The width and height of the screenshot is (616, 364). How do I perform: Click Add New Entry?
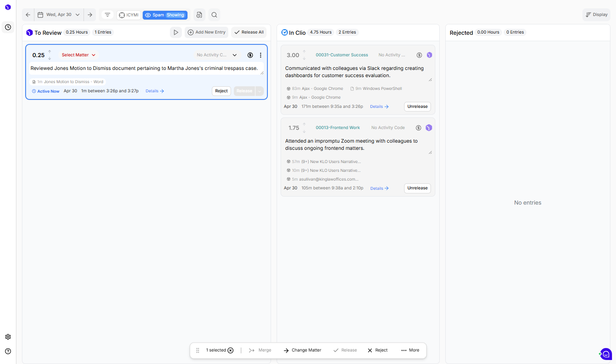(x=207, y=32)
